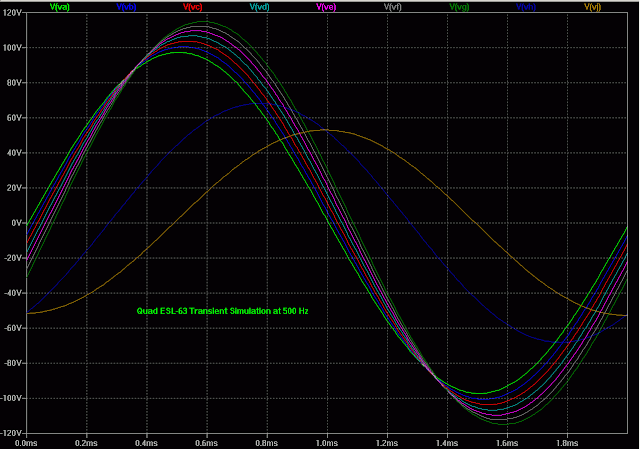Click the 40V vertical axis label
The height and width of the screenshot is (449, 640).
coord(14,153)
